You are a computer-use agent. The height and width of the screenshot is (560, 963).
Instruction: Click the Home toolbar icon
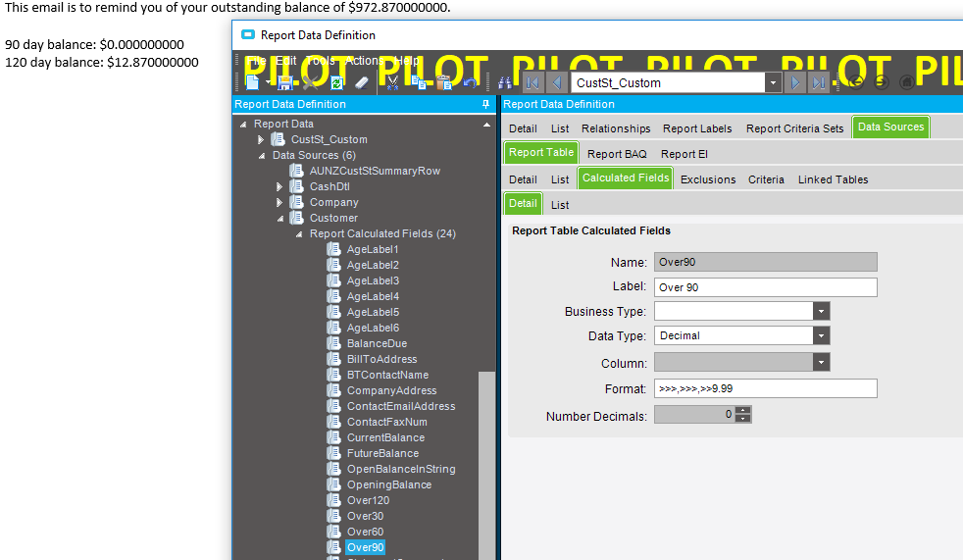tap(906, 82)
